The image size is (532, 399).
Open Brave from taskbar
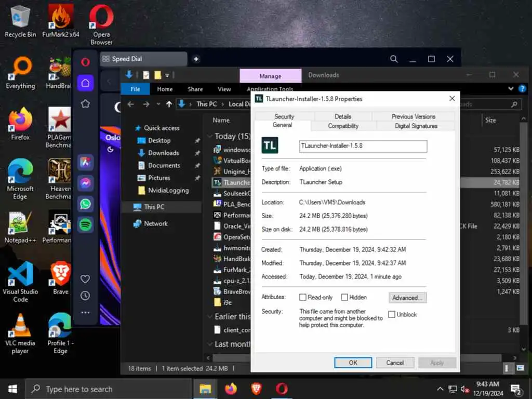[x=256, y=389]
